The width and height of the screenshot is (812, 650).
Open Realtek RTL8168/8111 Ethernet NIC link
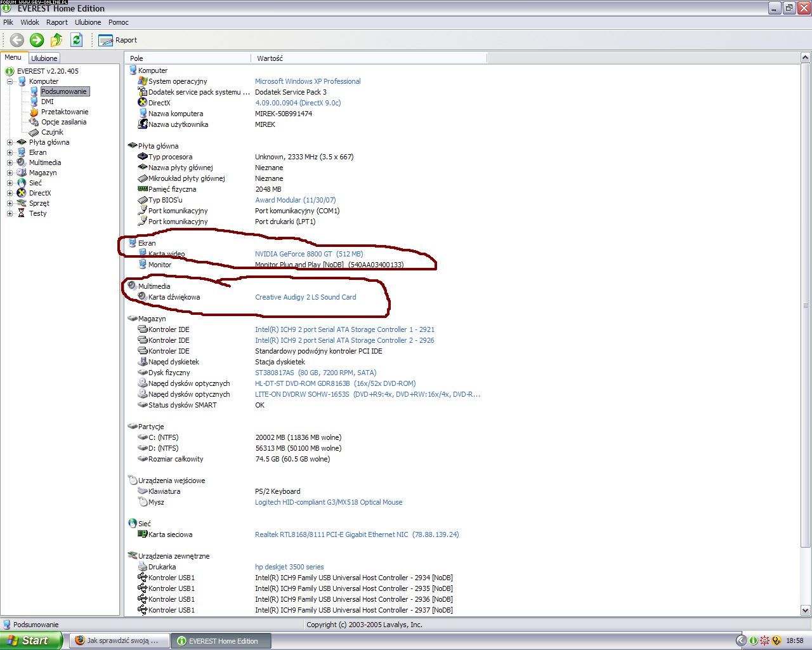pos(357,534)
